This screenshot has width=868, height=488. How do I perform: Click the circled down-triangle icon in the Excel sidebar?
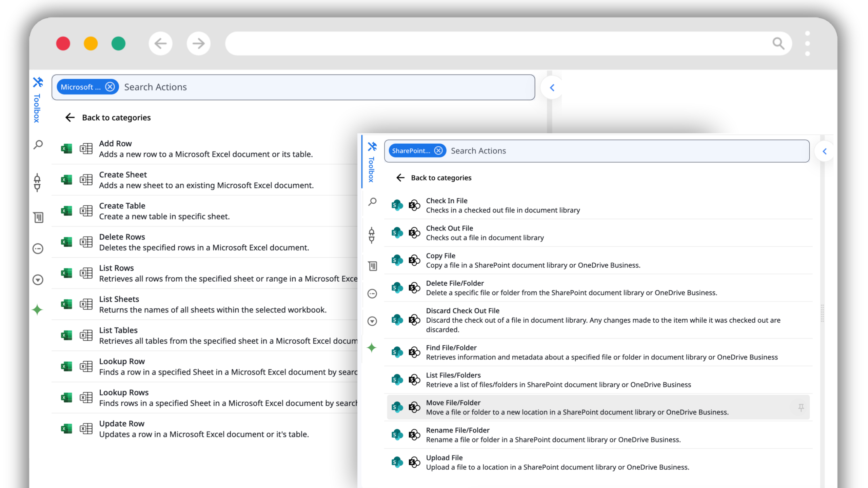38,280
